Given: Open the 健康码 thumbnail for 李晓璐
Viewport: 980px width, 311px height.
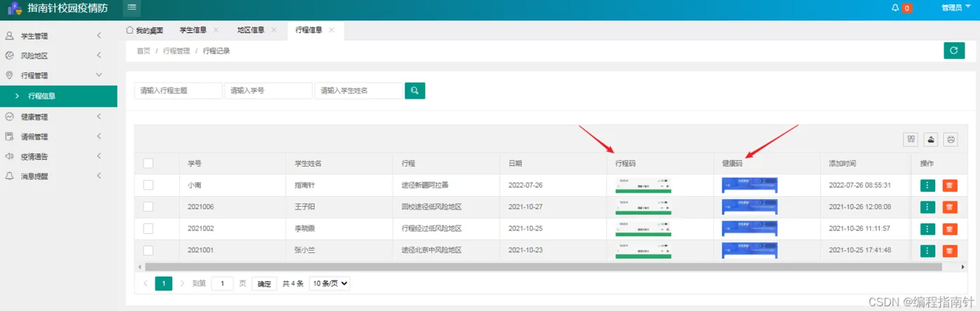Looking at the screenshot, I should (750, 228).
